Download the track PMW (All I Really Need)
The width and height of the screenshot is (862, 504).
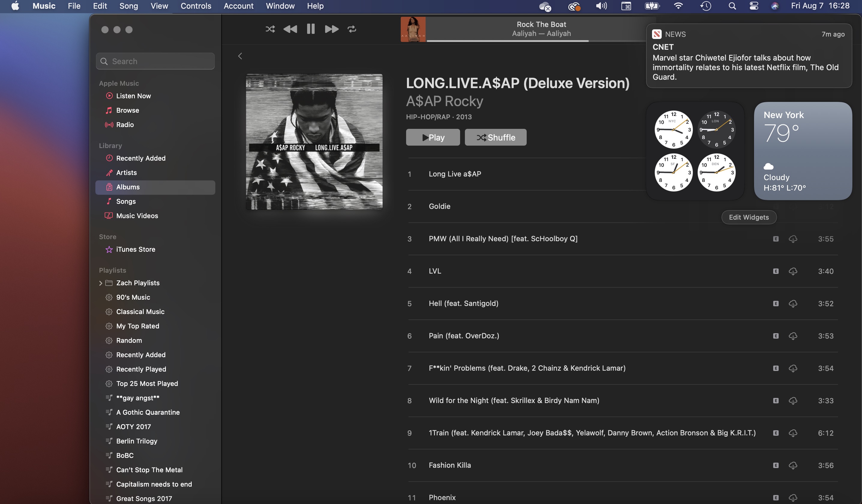pos(793,239)
